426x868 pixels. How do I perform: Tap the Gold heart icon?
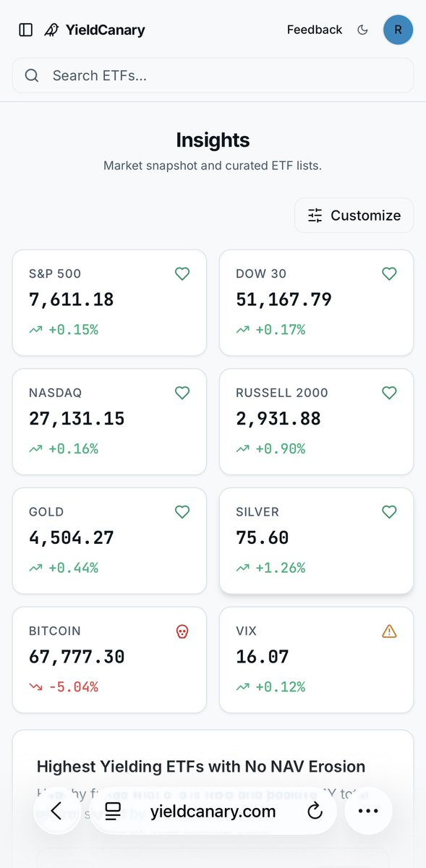[x=182, y=512]
